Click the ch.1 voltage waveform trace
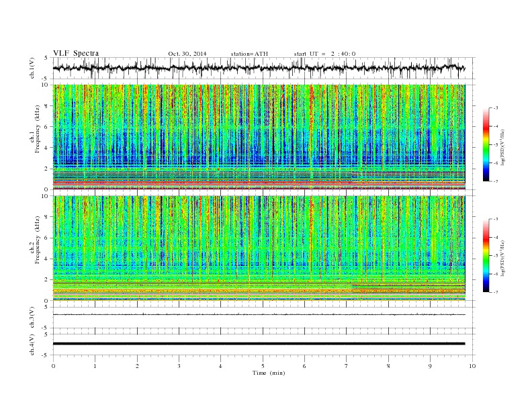The width and height of the screenshot is (532, 411). pyautogui.click(x=259, y=68)
